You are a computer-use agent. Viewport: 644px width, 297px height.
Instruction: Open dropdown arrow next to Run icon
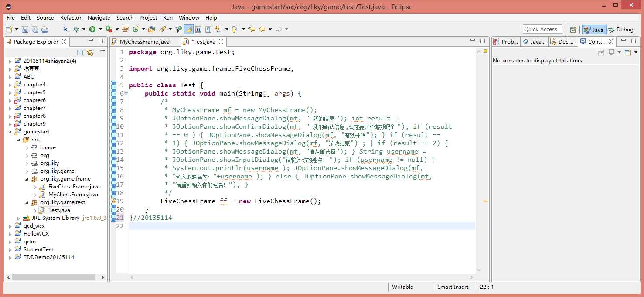100,29
